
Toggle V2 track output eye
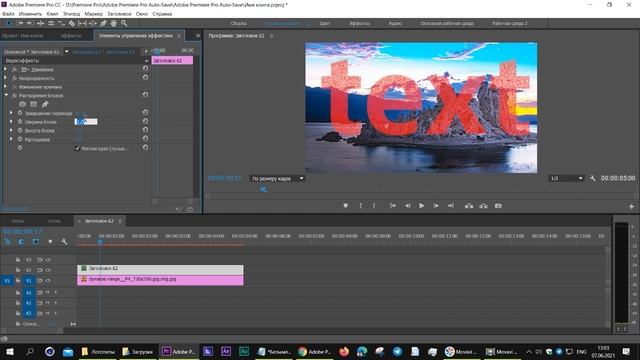[48, 270]
